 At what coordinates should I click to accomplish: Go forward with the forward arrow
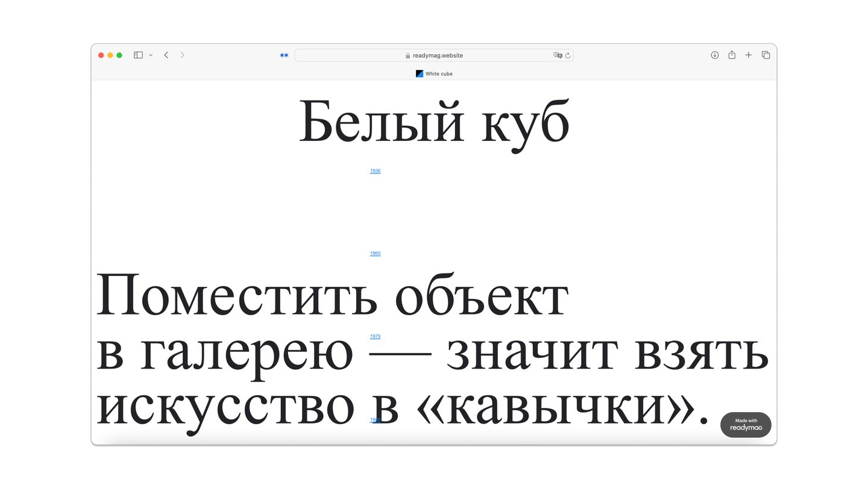(x=182, y=55)
